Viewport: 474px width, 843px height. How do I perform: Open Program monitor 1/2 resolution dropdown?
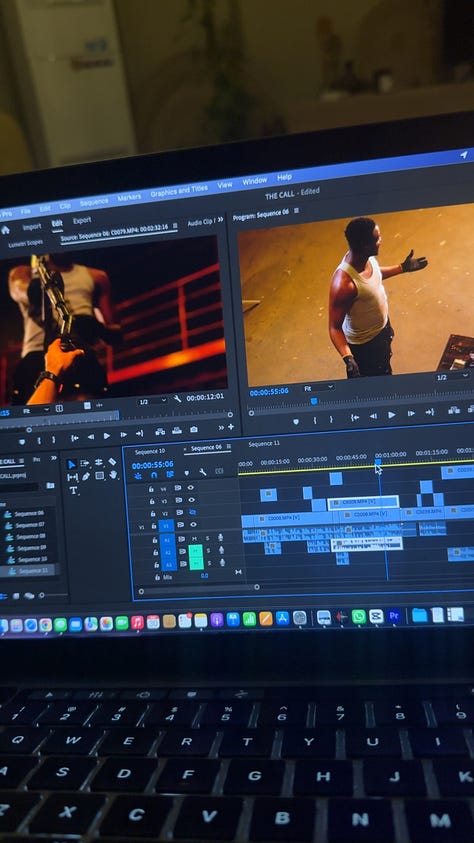451,377
